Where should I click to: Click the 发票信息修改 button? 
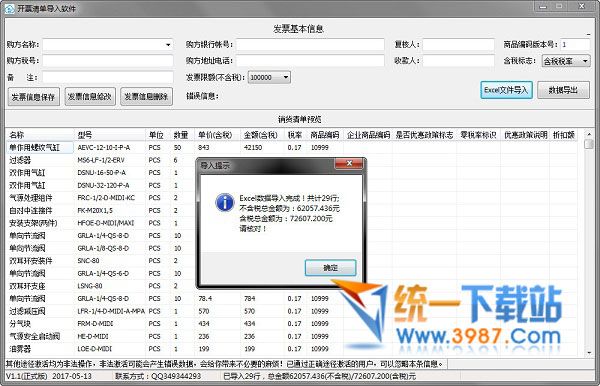click(x=90, y=97)
